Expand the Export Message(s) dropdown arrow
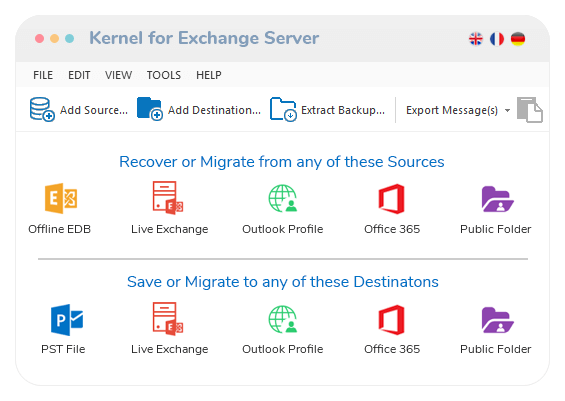 tap(507, 110)
